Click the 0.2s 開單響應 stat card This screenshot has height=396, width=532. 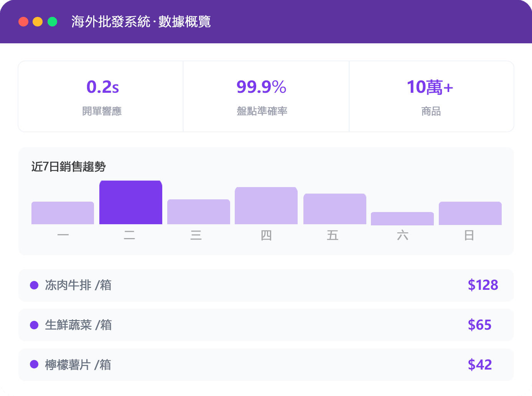(101, 96)
